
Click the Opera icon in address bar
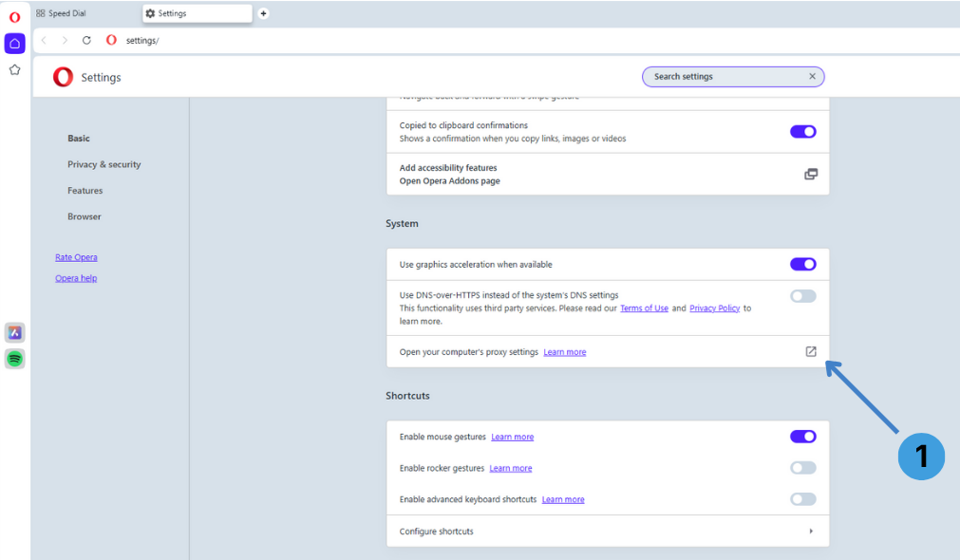pyautogui.click(x=111, y=40)
